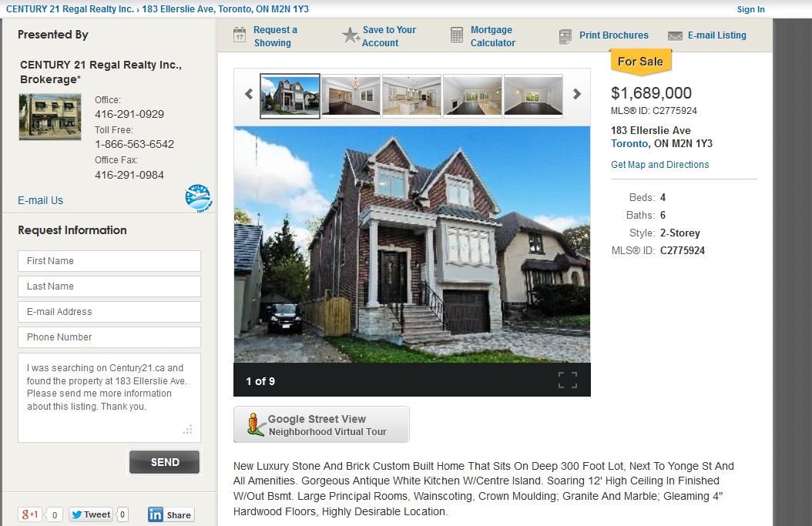
Task: Show previous gallery thumbnails with left arrow
Action: [249, 94]
